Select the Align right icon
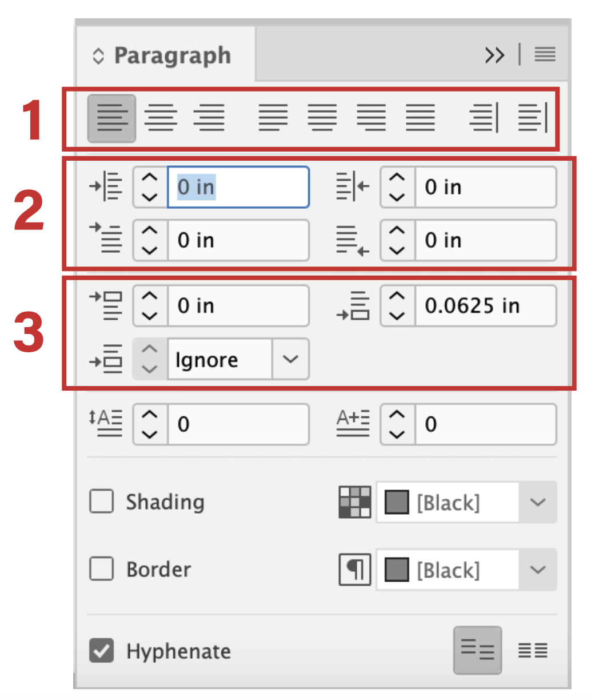This screenshot has height=700, width=591. (x=209, y=118)
